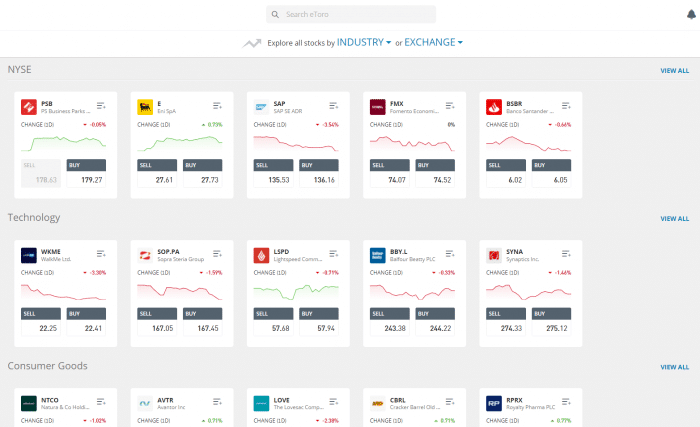Buy SYNA at 275.12

pyautogui.click(x=551, y=322)
